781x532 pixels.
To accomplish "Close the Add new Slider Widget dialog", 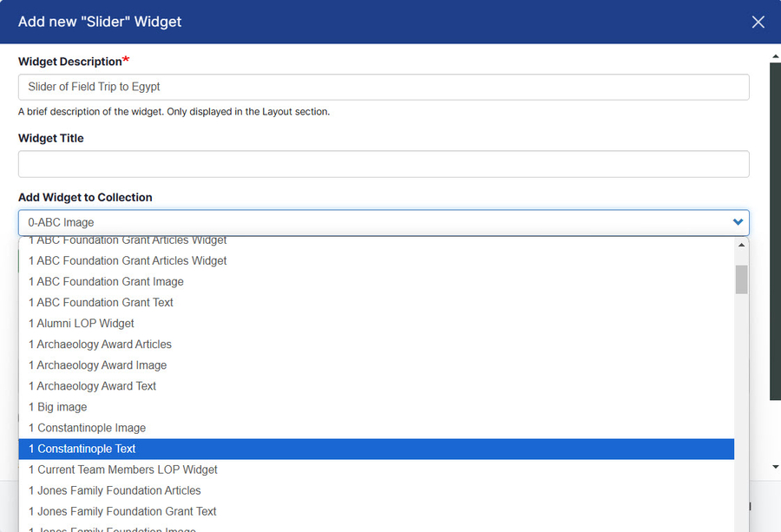I will 758,22.
